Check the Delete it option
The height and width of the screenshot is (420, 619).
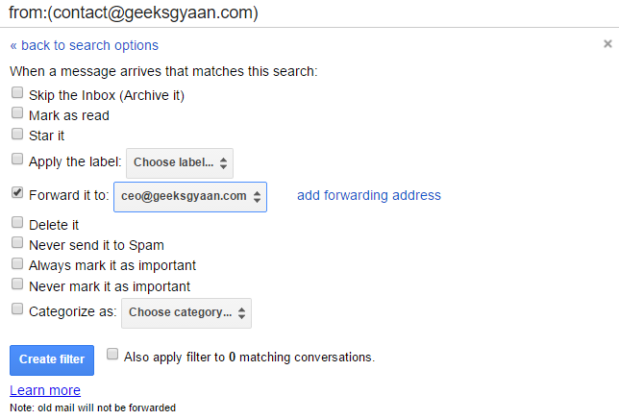(17, 223)
